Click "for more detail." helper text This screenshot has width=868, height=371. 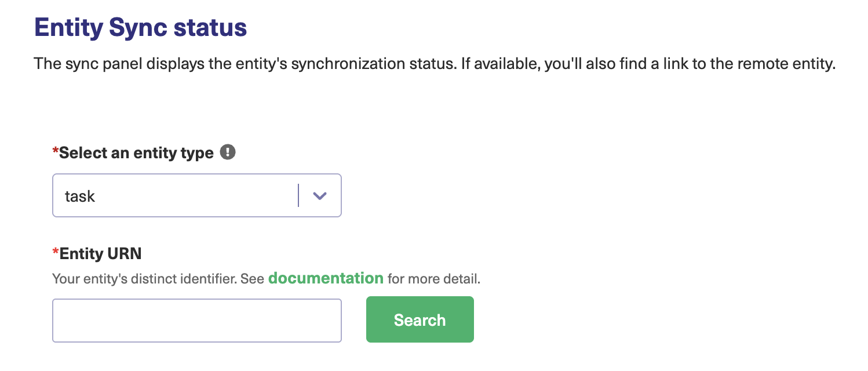pyautogui.click(x=434, y=279)
